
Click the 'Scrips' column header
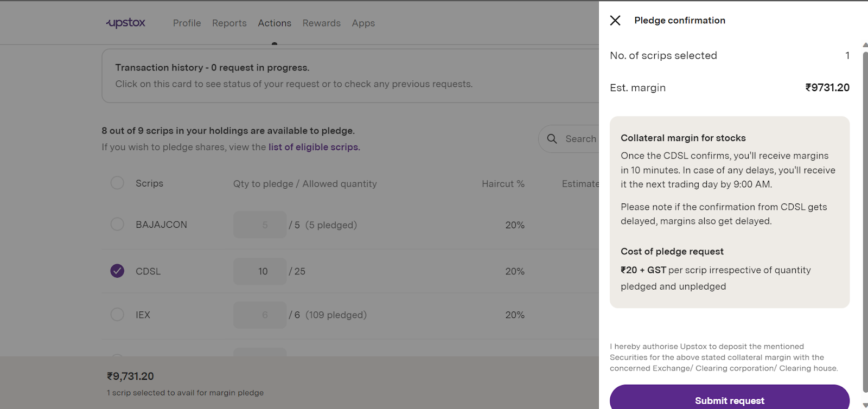[149, 183]
